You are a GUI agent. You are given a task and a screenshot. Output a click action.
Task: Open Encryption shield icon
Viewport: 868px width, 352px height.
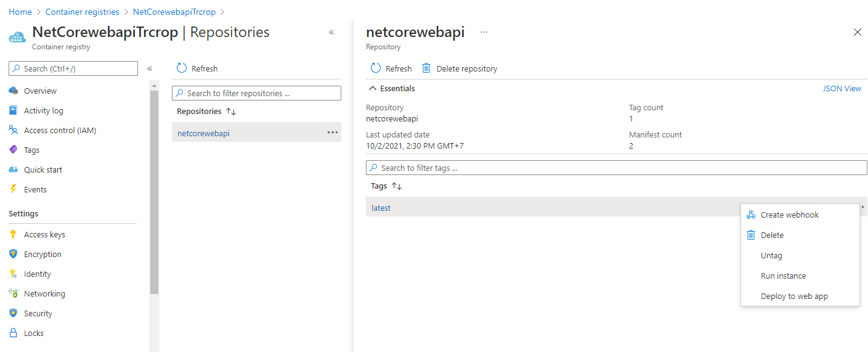coord(14,254)
